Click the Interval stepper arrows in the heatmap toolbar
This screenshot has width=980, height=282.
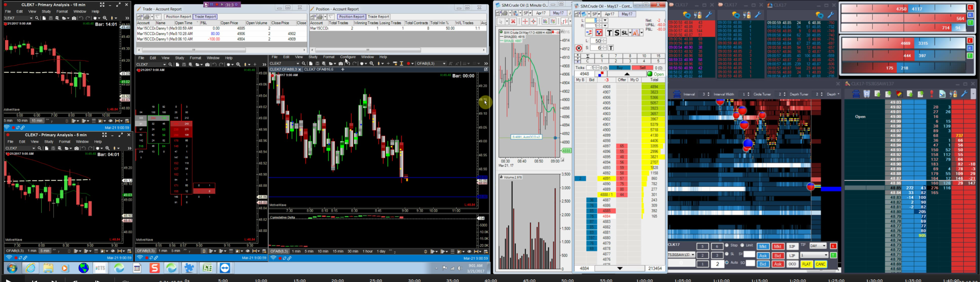pyautogui.click(x=708, y=94)
